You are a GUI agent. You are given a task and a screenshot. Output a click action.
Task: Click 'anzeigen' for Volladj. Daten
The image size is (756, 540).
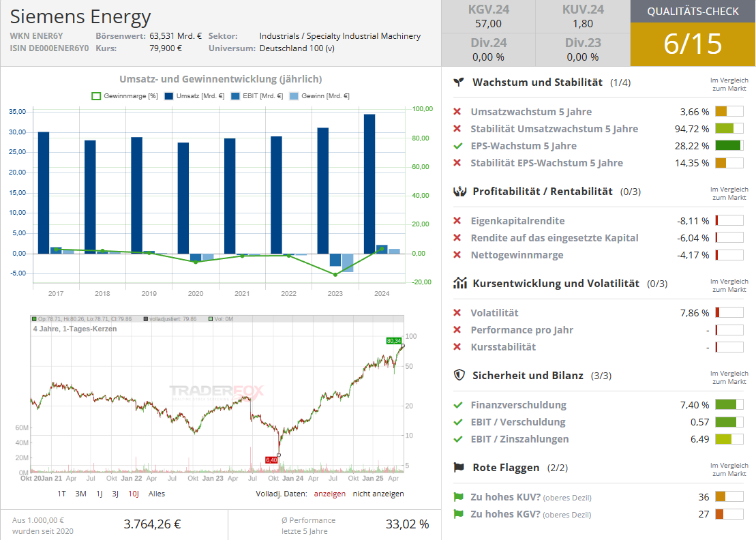tap(330, 494)
